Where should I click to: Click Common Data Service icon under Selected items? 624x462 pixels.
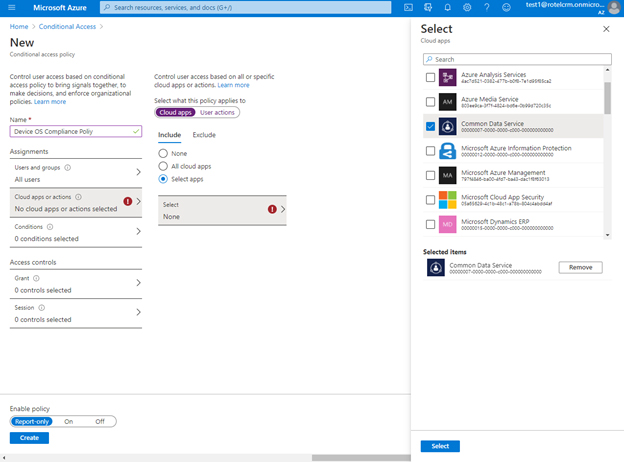click(x=436, y=267)
